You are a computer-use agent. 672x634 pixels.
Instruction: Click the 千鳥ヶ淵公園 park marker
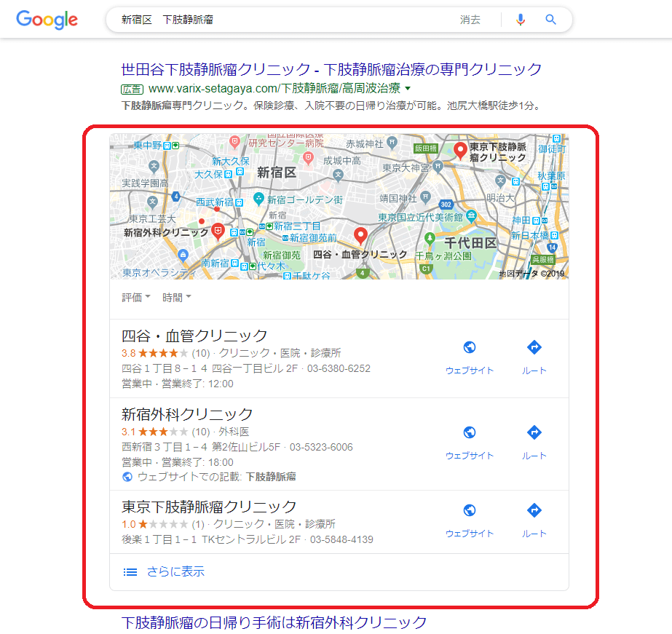(430, 238)
